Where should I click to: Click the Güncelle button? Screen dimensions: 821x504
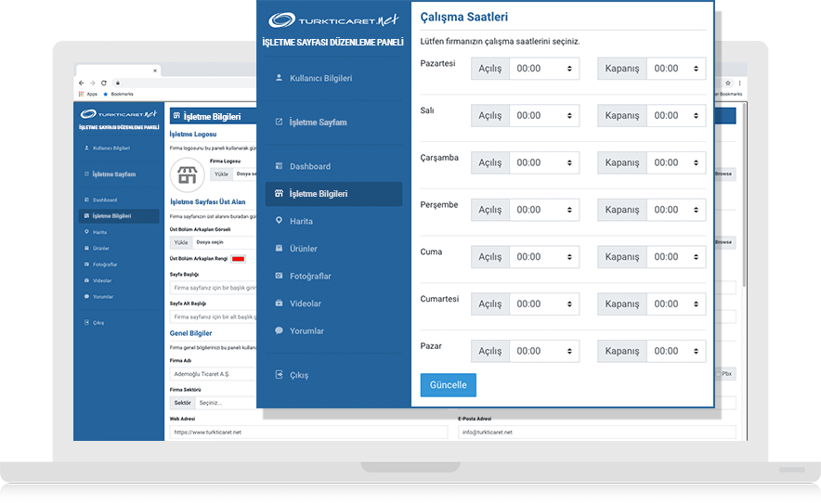(x=449, y=384)
